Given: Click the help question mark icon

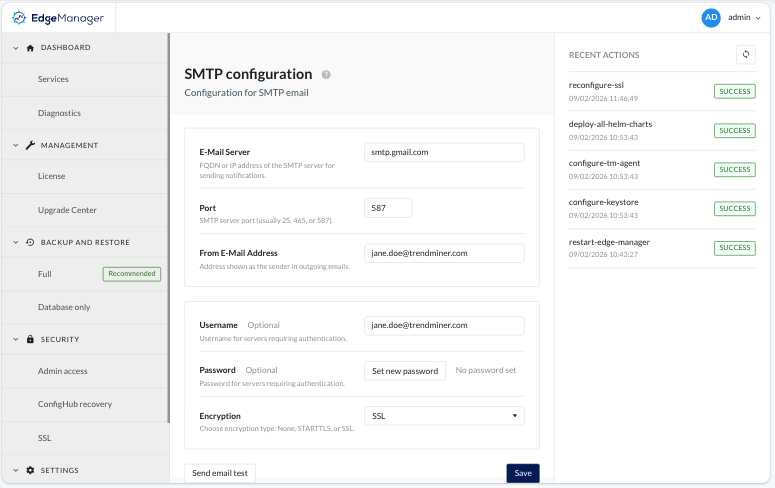Looking at the screenshot, I should (326, 75).
